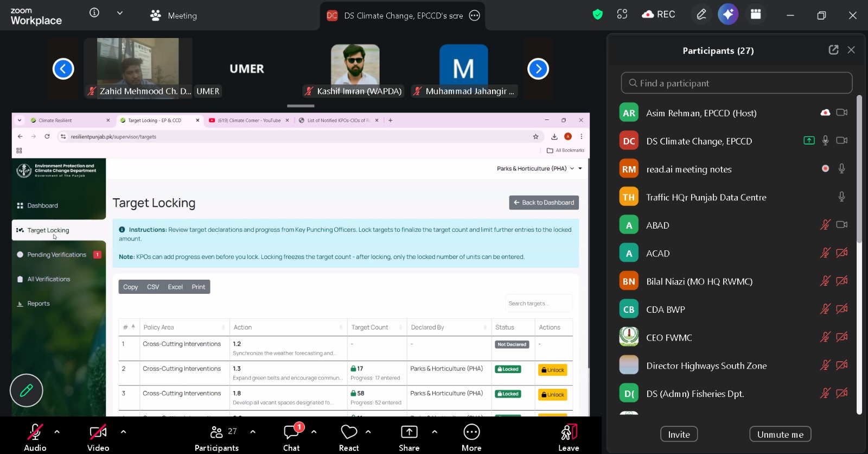
Task: Switch to DS Climate Change screen tab
Action: (403, 16)
